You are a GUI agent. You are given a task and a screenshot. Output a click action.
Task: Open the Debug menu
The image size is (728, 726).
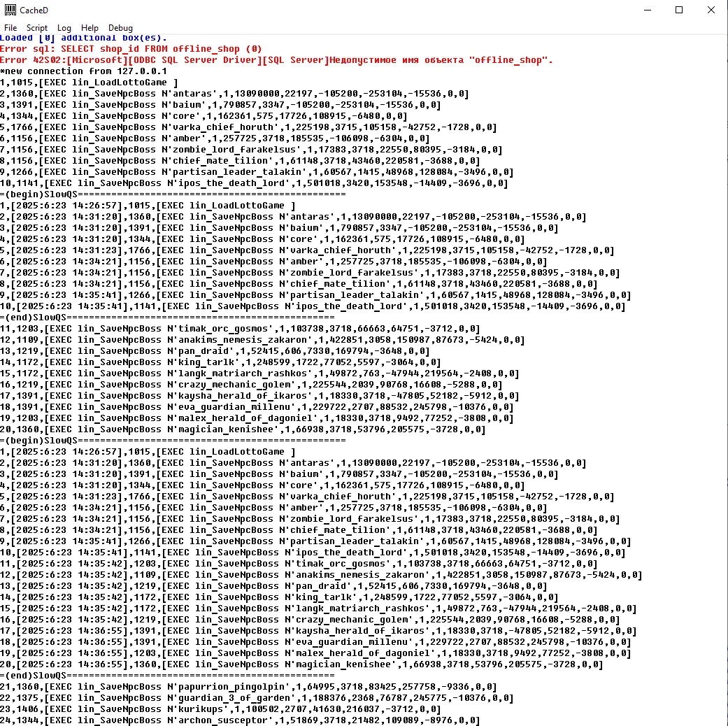point(120,28)
